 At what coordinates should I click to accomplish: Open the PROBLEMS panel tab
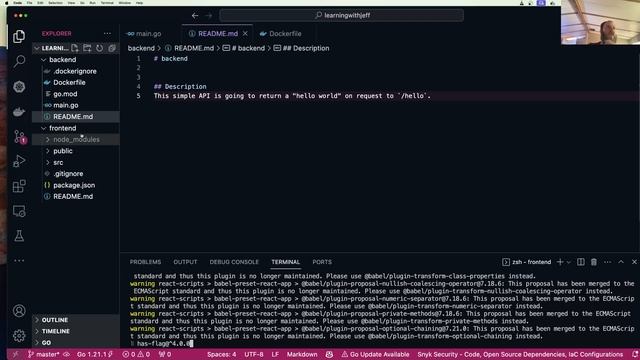145,262
